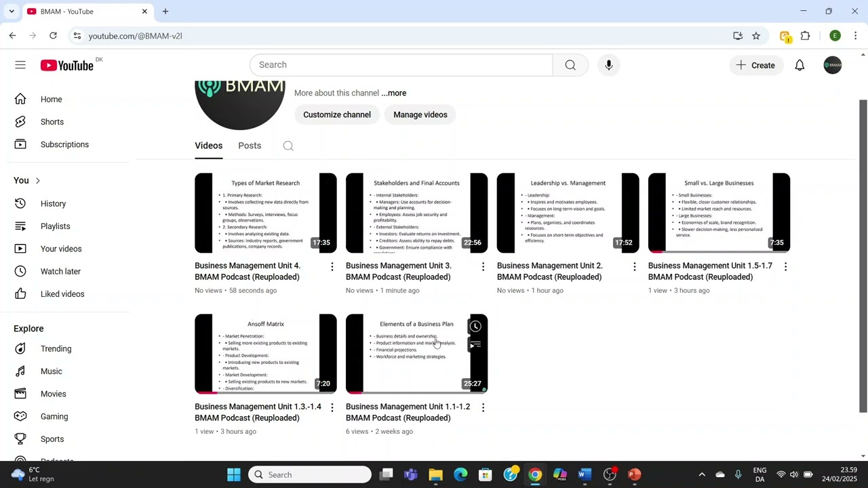Open the browser extensions puzzle icon
The height and width of the screenshot is (488, 868).
806,36
